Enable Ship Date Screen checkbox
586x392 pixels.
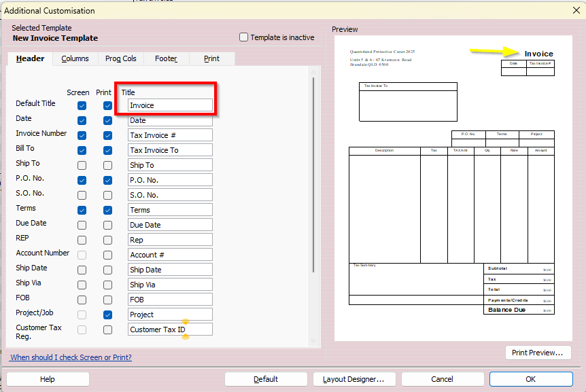(x=82, y=270)
